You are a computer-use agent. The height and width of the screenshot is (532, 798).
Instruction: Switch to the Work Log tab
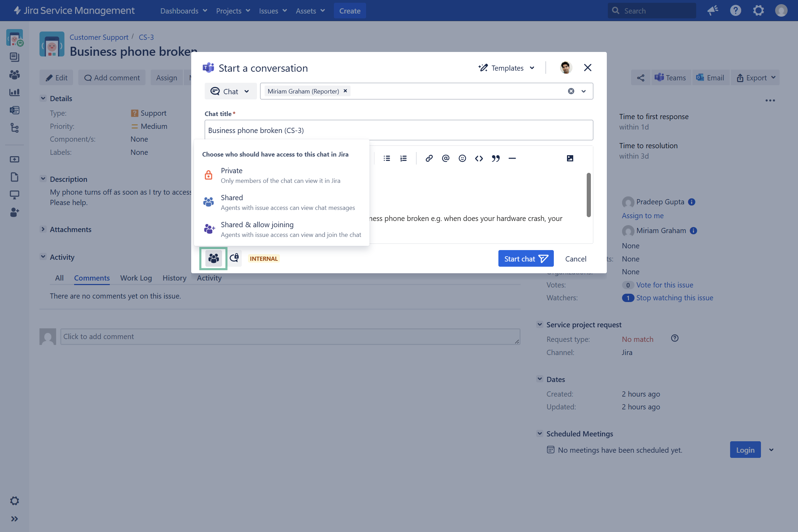(136, 278)
